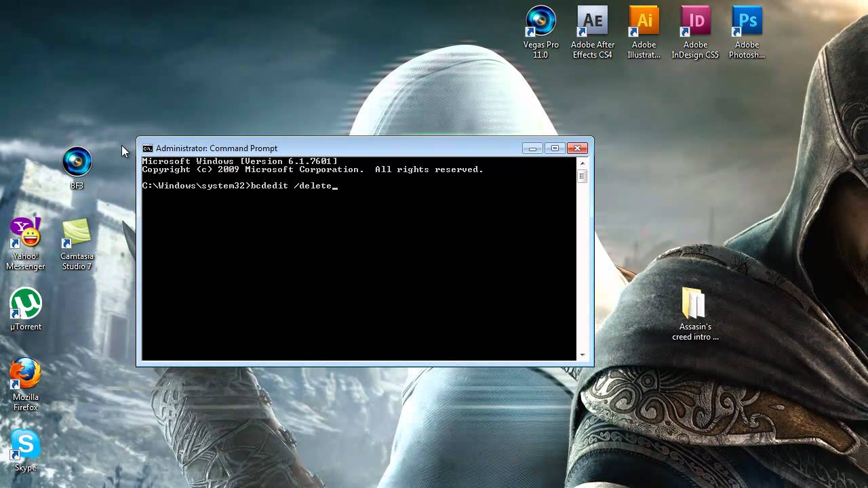Click the Command Prompt scrollbar down arrow
Viewport: 868px width, 488px height.
coord(582,354)
